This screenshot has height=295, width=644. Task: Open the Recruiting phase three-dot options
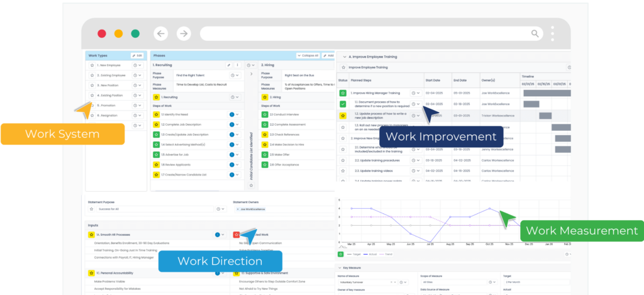(x=237, y=65)
